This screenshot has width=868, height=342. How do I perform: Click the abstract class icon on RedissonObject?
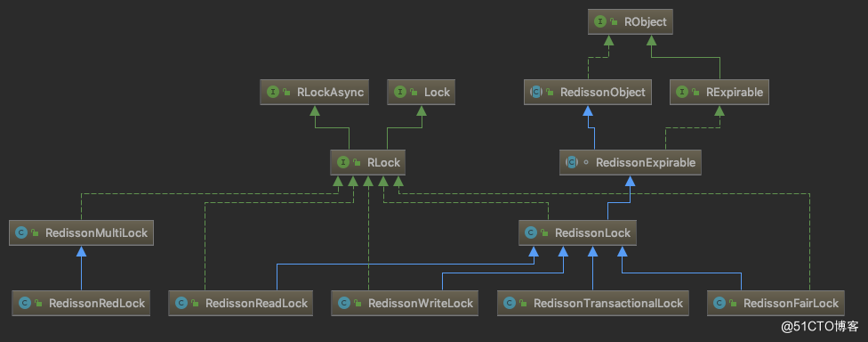536,92
